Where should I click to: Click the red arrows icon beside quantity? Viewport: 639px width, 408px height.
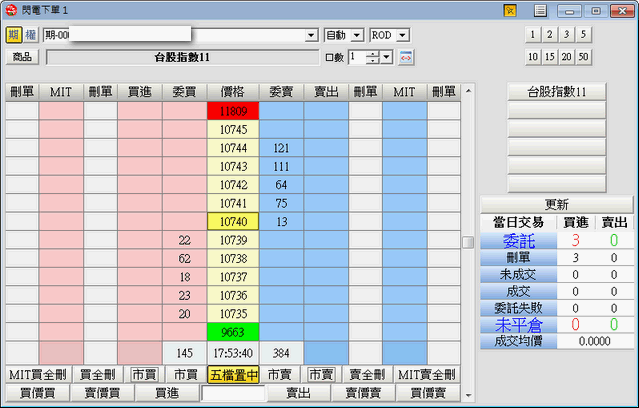406,57
